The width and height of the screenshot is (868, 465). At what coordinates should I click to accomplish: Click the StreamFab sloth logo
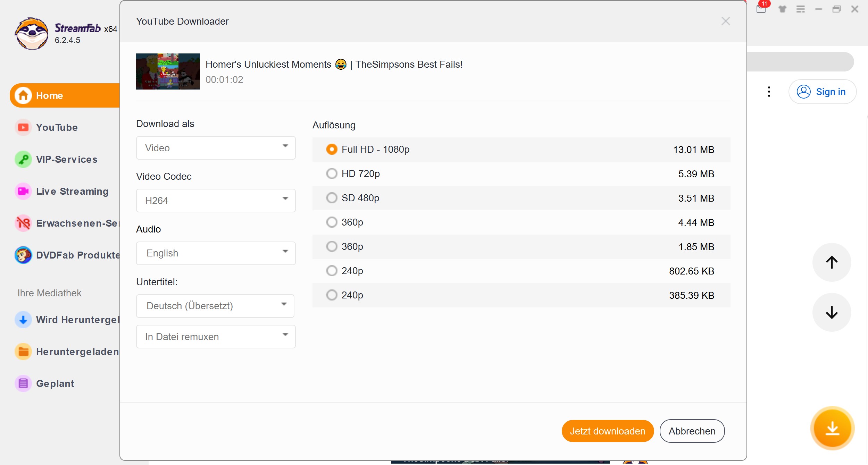pos(32,34)
